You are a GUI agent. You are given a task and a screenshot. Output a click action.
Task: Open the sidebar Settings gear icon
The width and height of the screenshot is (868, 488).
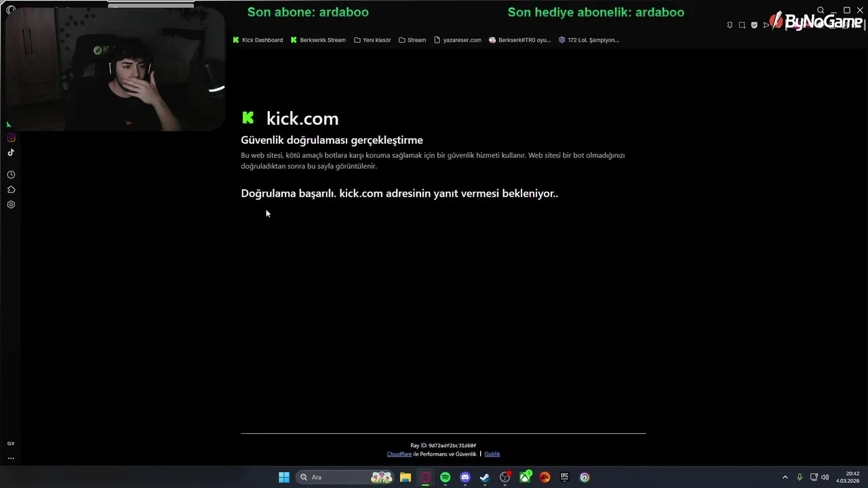[11, 205]
